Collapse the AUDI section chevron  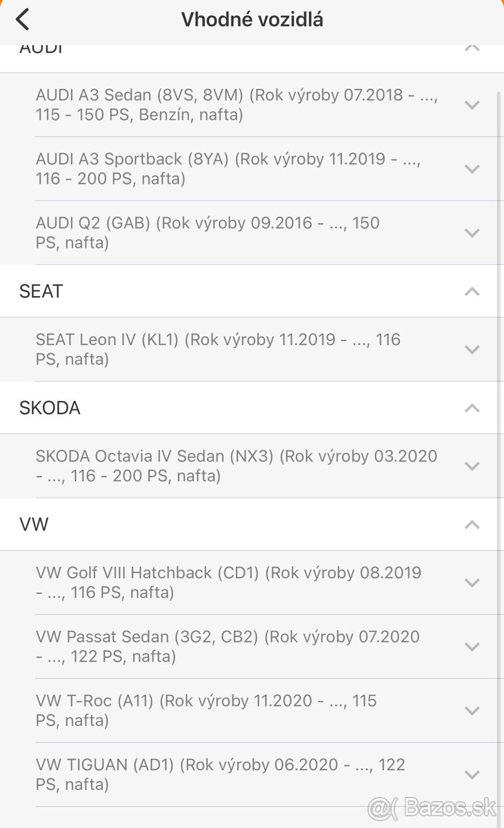pos(472,50)
